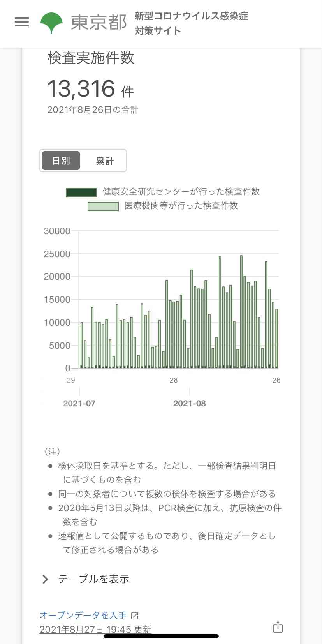Viewport: 322px width, 644px height.
Task: Expand the テーブルを表示 data table
Action: (x=93, y=579)
